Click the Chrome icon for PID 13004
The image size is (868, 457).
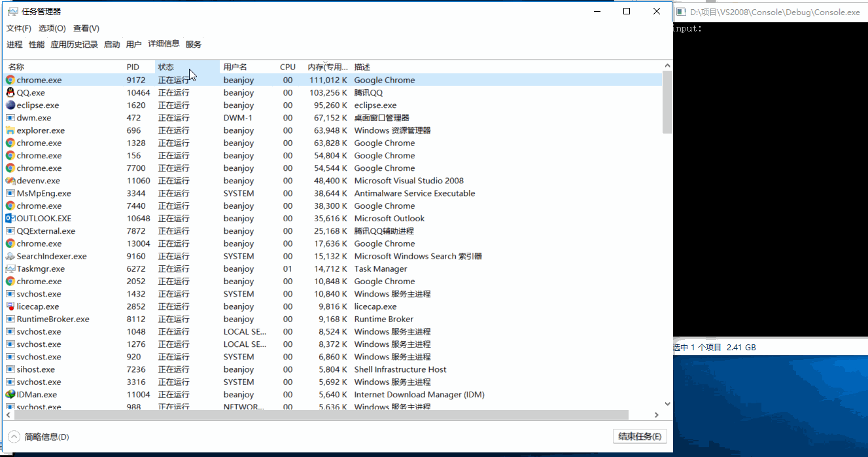[x=10, y=244]
